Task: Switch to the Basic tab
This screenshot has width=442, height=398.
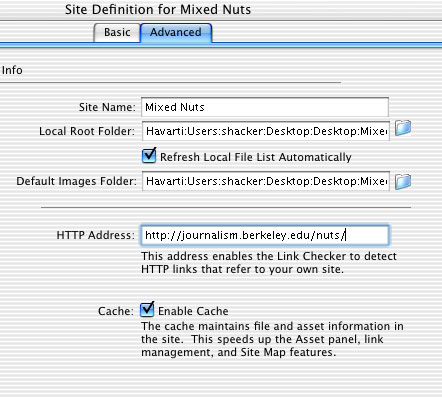Action: pyautogui.click(x=117, y=33)
